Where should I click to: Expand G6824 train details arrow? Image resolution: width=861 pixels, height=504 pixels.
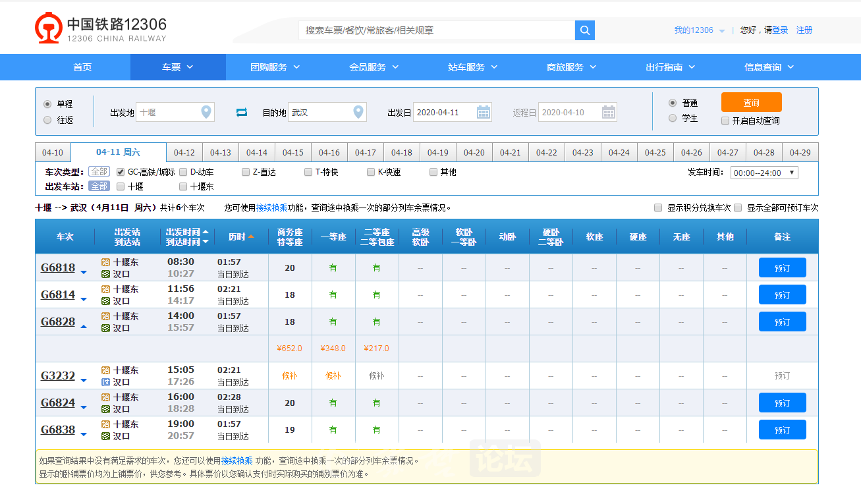84,407
